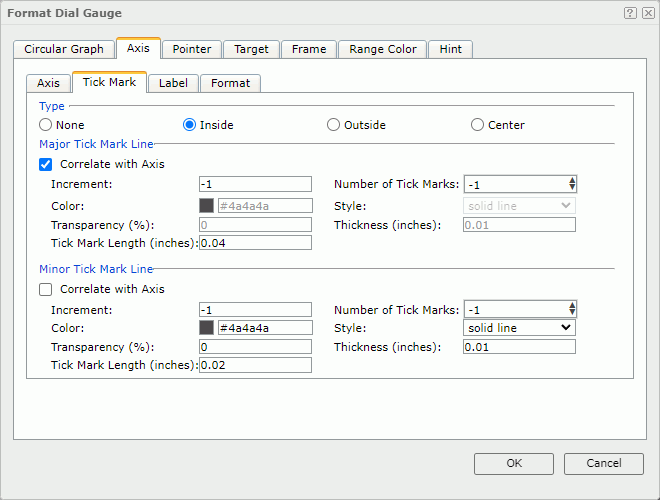
Task: Open help with the question mark icon
Action: (x=630, y=13)
